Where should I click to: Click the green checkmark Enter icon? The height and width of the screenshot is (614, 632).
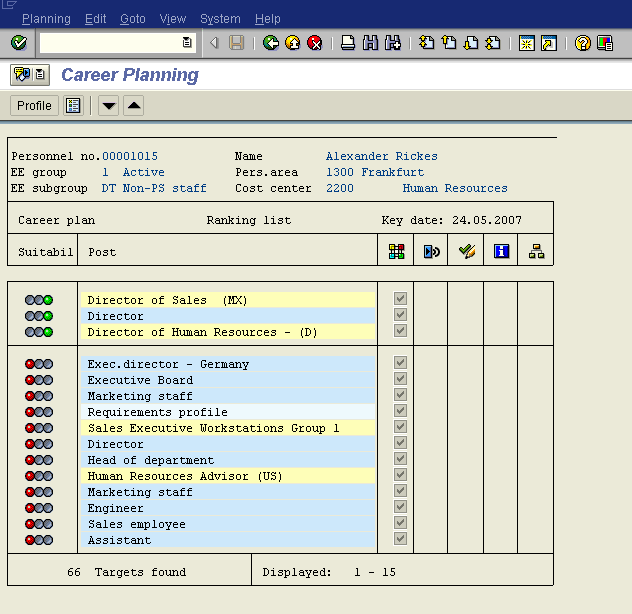point(19,42)
